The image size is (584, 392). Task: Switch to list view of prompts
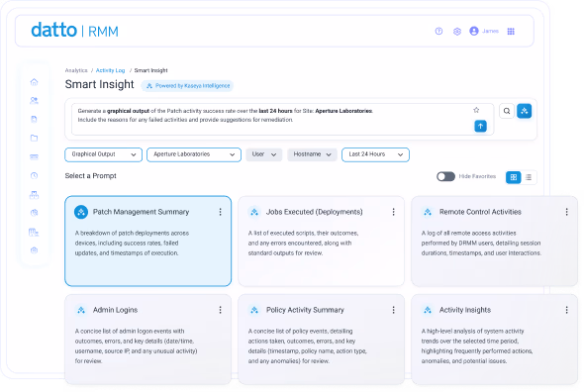pos(529,177)
